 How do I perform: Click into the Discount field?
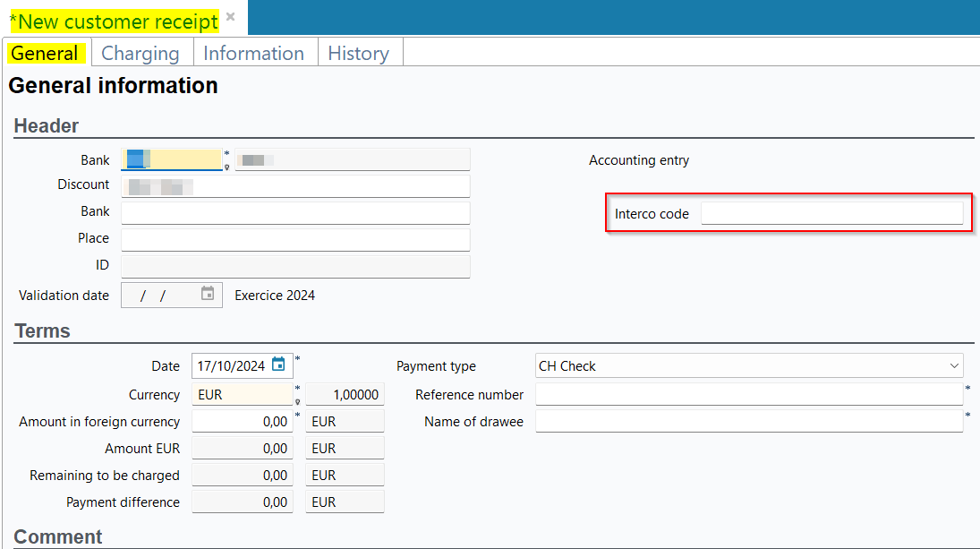click(x=295, y=186)
